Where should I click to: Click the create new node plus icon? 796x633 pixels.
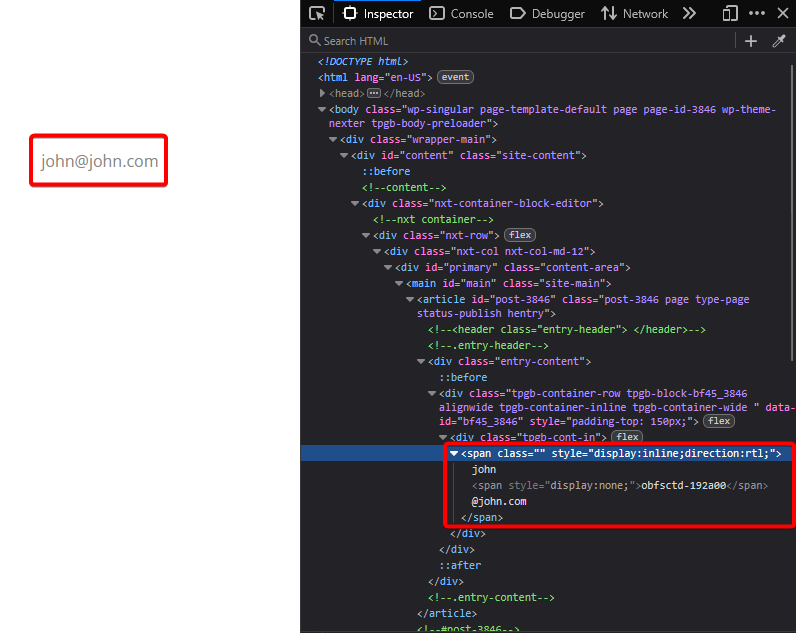(x=751, y=40)
